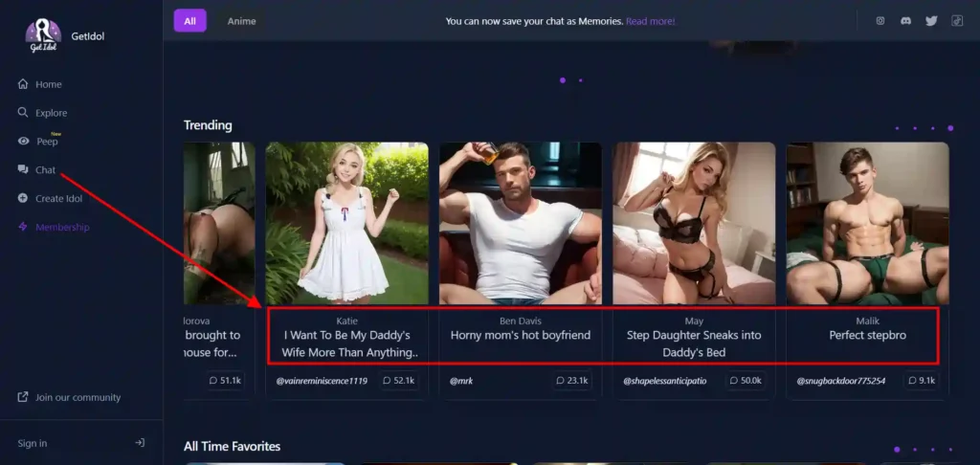
Task: Select the large active Trending carousel dot
Action: pos(950,128)
